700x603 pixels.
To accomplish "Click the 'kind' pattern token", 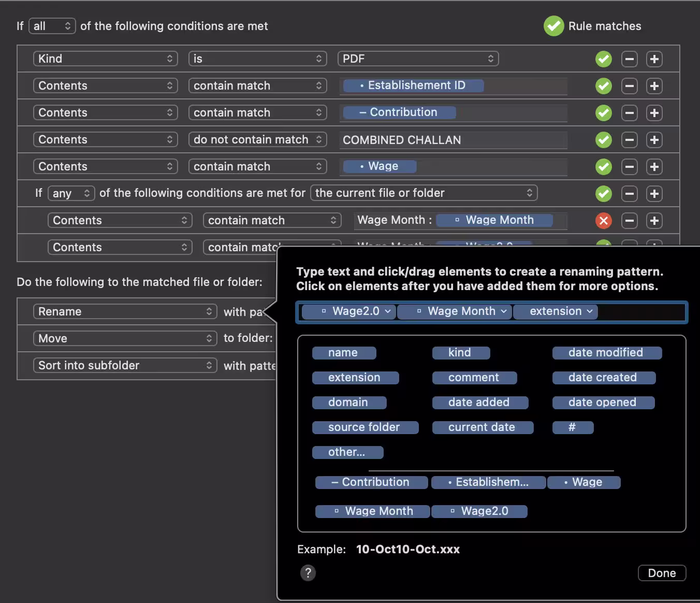I will (461, 353).
